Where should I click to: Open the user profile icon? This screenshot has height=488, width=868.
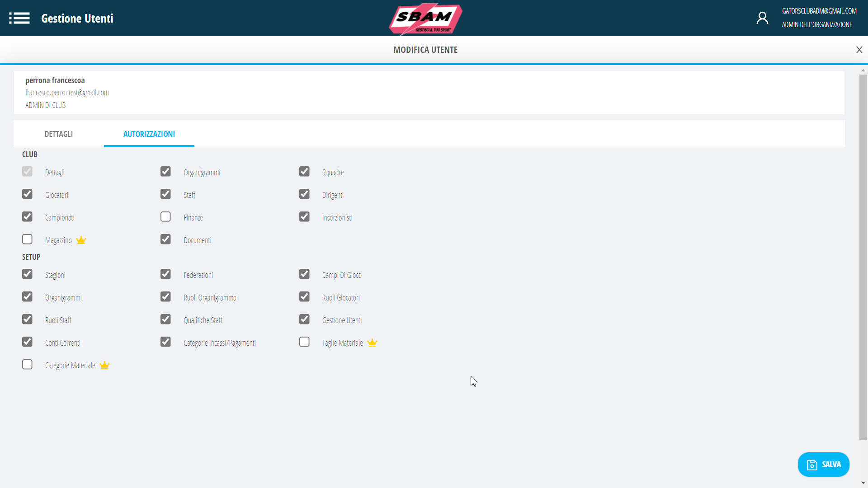(x=762, y=18)
